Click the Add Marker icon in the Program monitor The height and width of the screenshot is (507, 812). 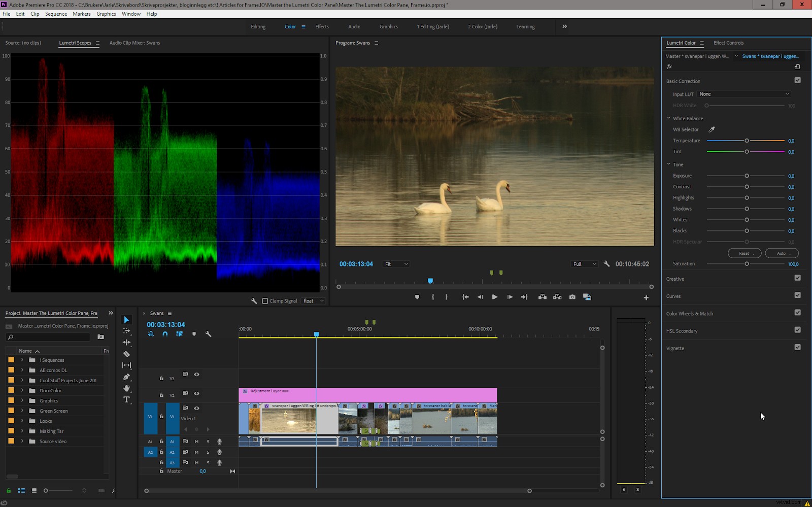[417, 297]
